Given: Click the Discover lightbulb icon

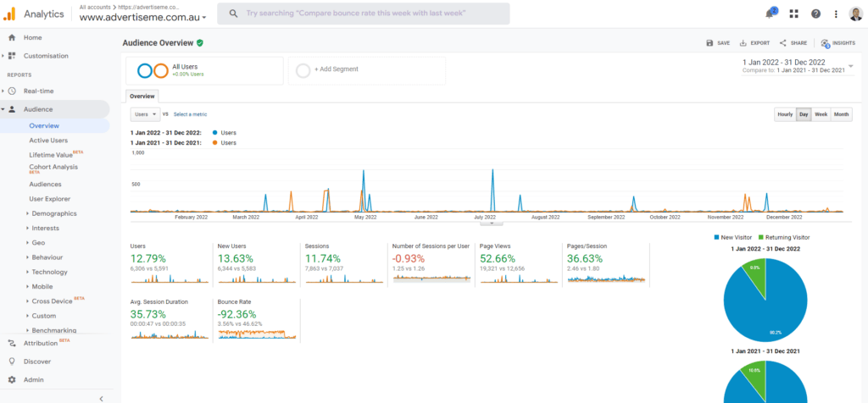Looking at the screenshot, I should click(12, 362).
